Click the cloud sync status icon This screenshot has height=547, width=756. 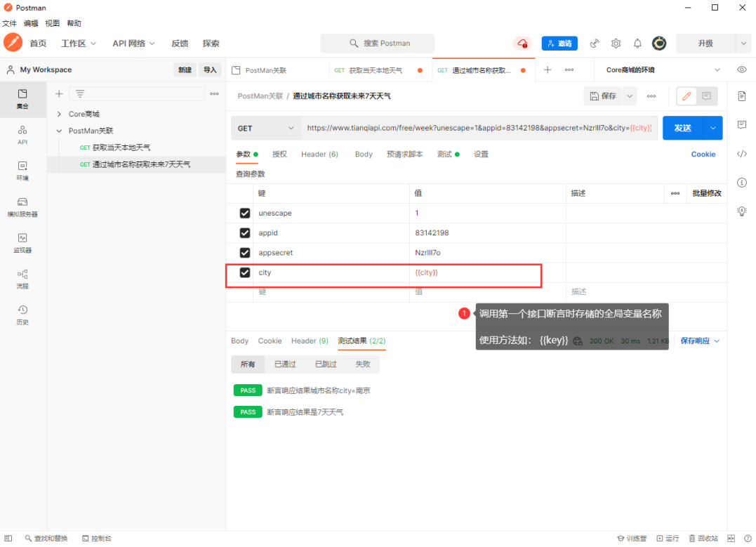point(522,44)
